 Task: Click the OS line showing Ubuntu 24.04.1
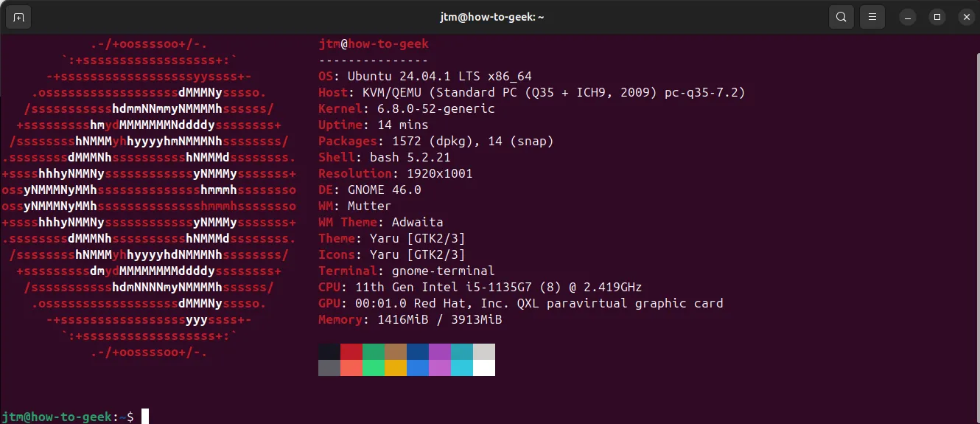pyautogui.click(x=424, y=76)
